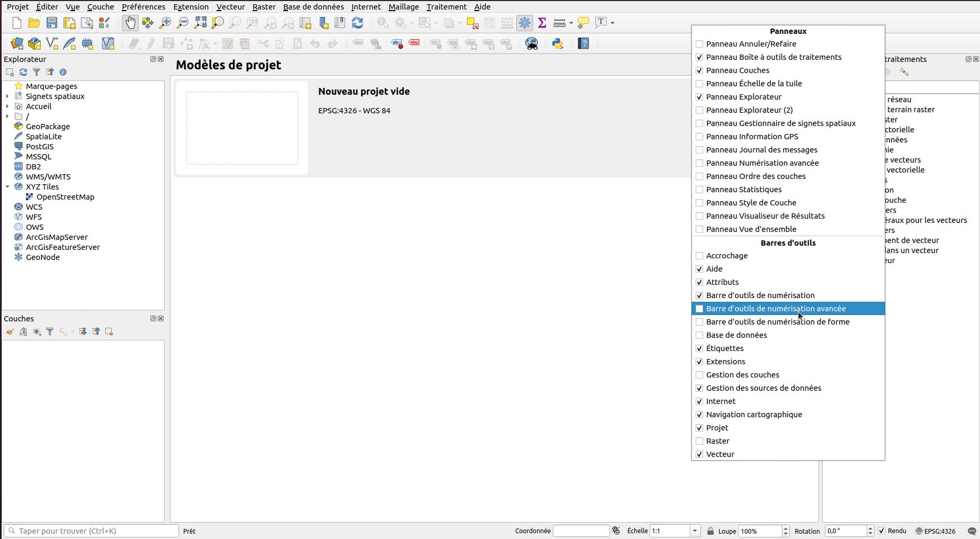
Task: Click the Save Project floppy icon
Action: [x=52, y=23]
